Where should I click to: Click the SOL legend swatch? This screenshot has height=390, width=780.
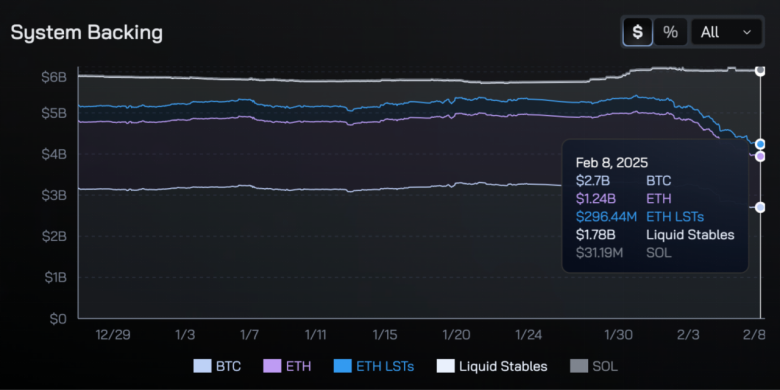click(x=576, y=367)
